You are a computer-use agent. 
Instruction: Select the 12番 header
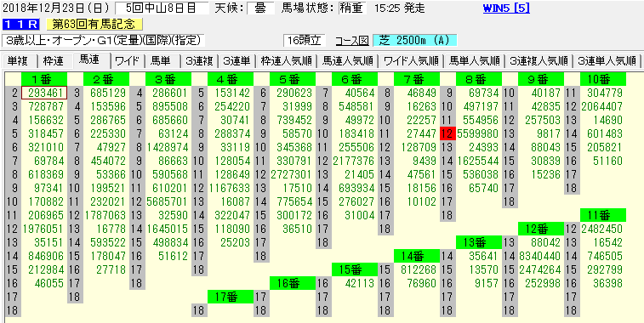coord(541,229)
